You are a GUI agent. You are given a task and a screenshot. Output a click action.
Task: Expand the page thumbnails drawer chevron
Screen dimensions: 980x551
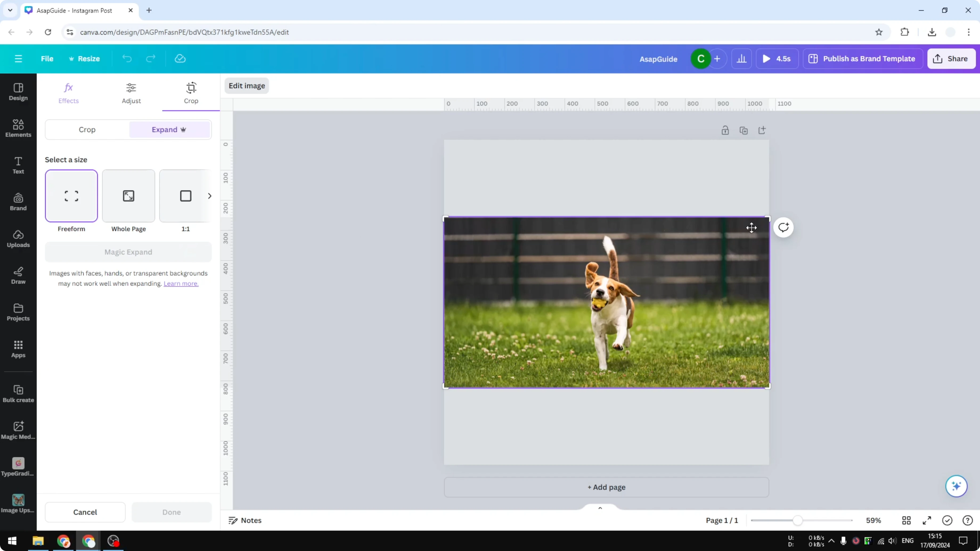pyautogui.click(x=600, y=508)
